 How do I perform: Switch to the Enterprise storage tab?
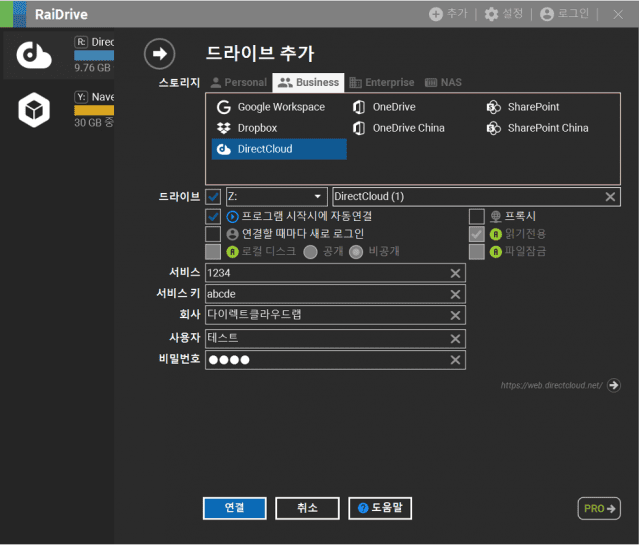[382, 82]
